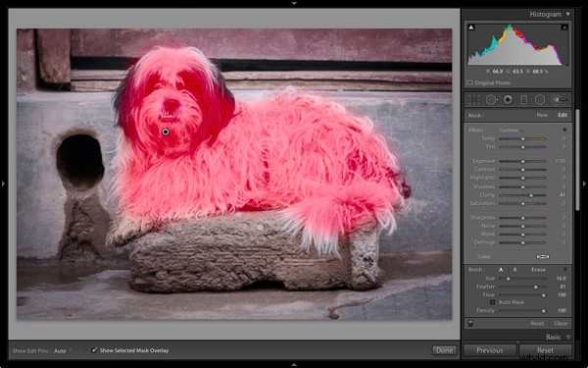The image size is (588, 368).
Task: Adjust the Exposure slider handle
Action: pos(522,162)
